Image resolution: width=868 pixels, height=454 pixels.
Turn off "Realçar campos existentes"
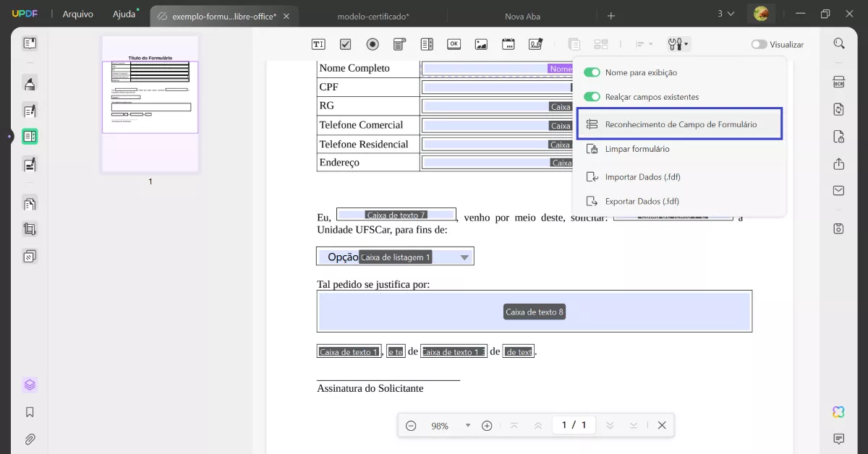593,96
